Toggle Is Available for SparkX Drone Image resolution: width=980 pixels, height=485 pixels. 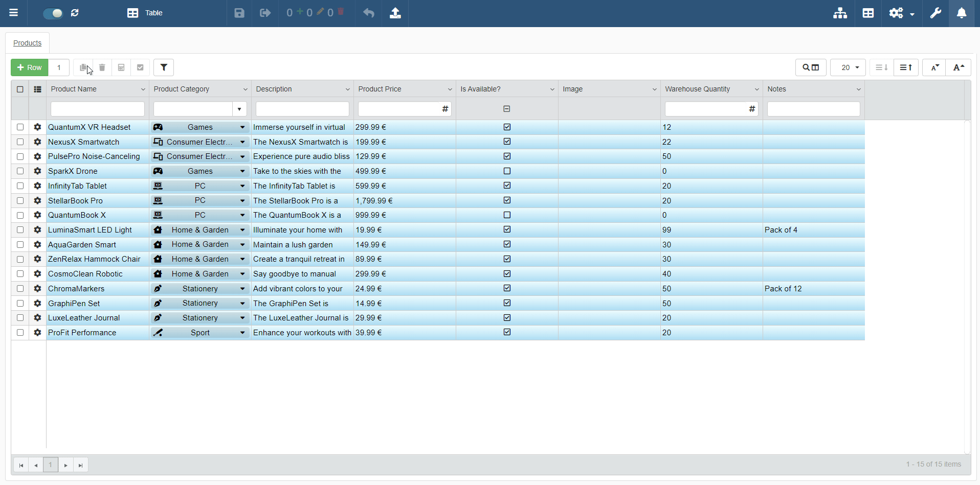pyautogui.click(x=507, y=171)
